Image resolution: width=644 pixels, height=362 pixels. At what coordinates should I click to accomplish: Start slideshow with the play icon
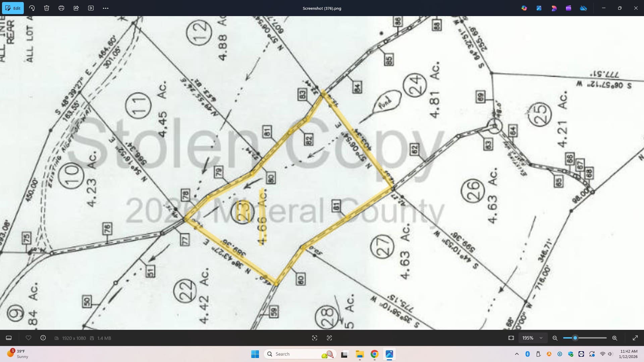click(x=91, y=8)
